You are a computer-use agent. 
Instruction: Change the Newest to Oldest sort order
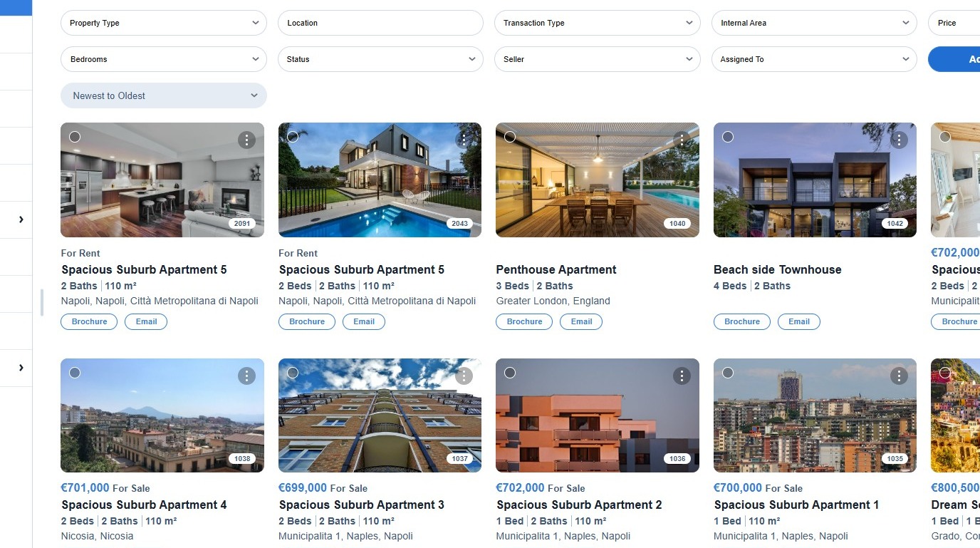pos(164,95)
